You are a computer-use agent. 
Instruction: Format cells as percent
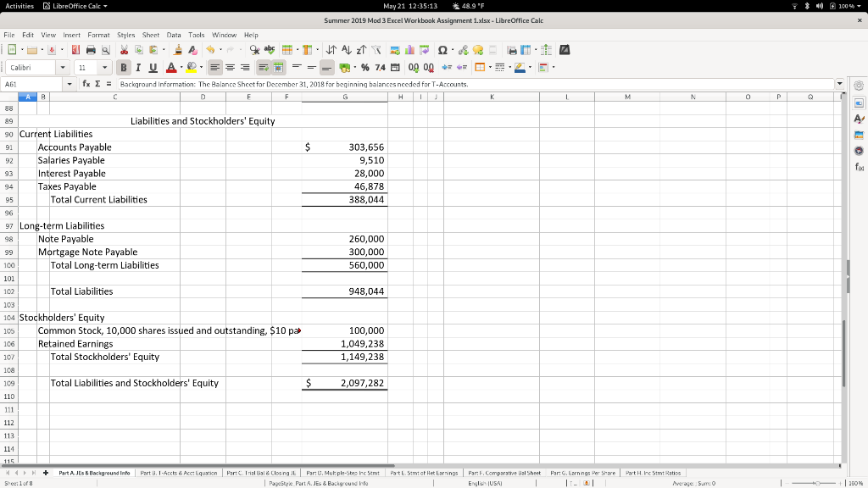[364, 68]
